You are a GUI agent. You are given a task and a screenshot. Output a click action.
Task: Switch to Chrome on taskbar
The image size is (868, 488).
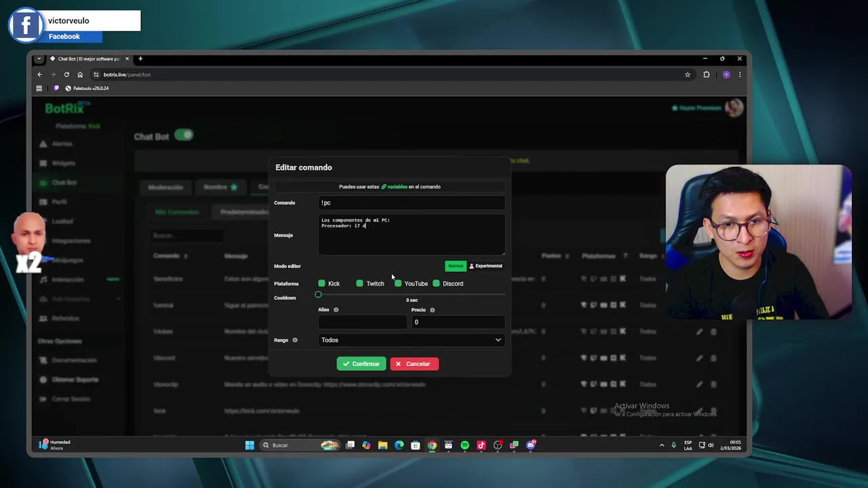[x=432, y=445]
